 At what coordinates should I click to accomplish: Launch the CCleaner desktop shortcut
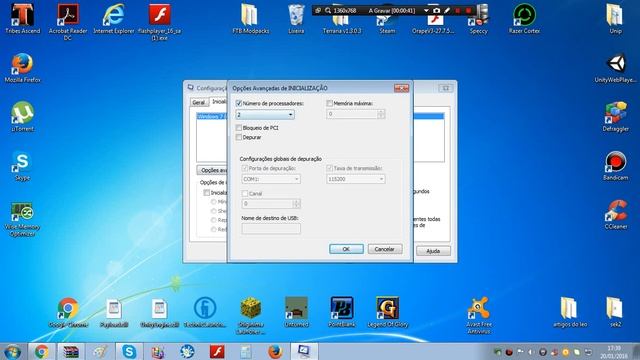[x=615, y=215]
